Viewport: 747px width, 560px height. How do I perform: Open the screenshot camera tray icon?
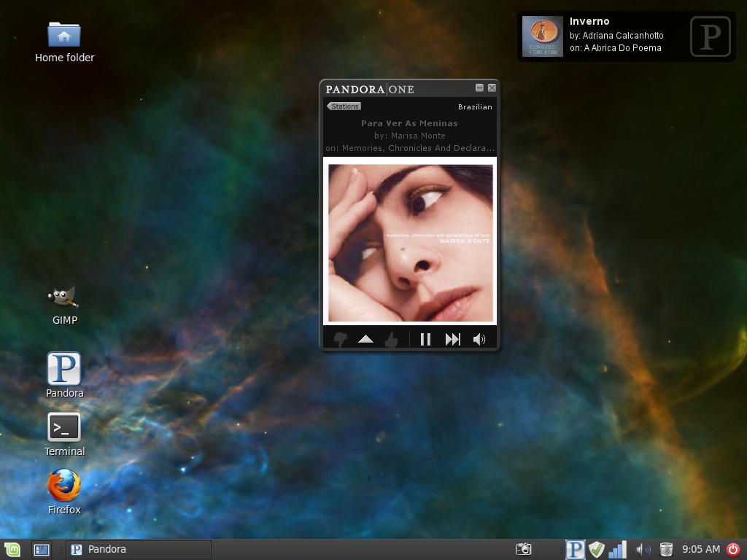click(524, 550)
